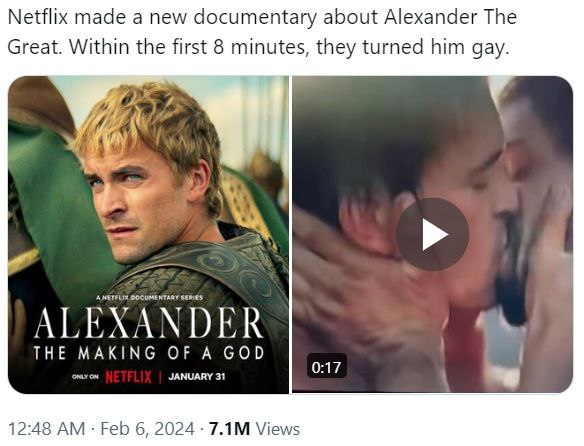This screenshot has width=584, height=446.
Task: Click the 12:48 AM timestamp
Action: [47, 428]
